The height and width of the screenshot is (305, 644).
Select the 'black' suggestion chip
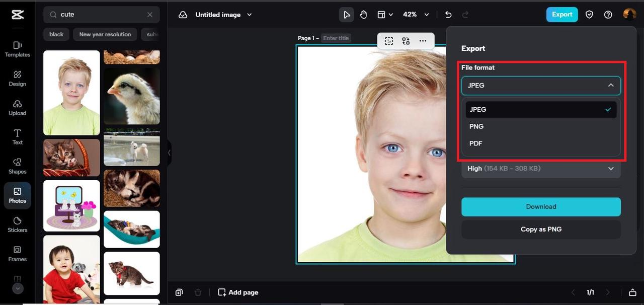point(56,34)
